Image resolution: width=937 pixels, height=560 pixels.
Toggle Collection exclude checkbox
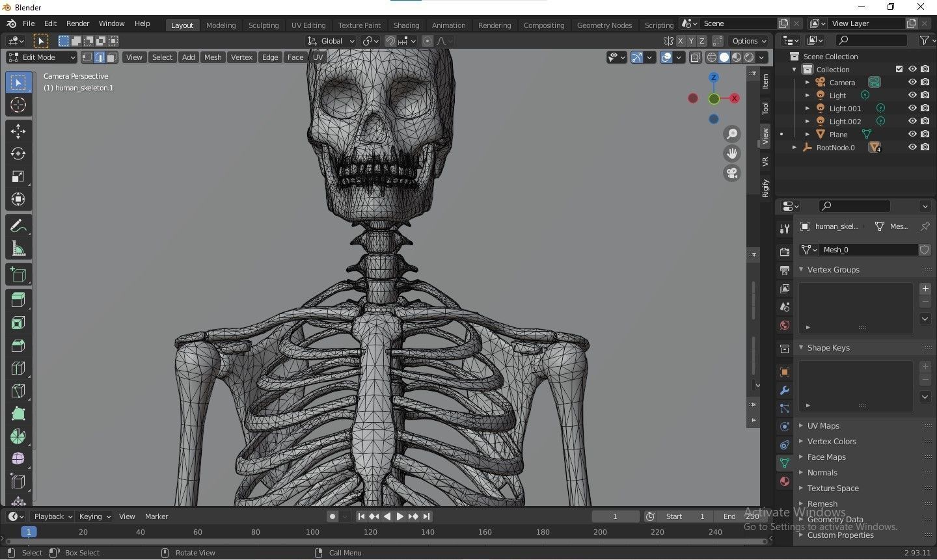click(899, 70)
